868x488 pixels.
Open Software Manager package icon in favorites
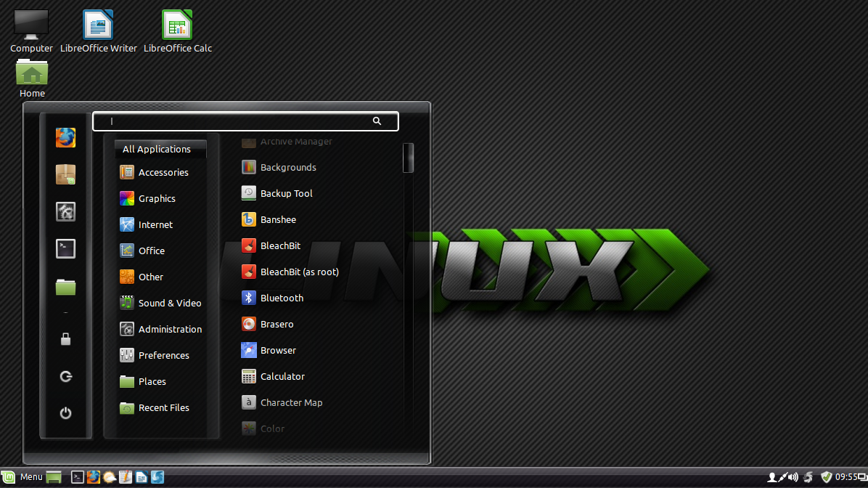click(65, 174)
